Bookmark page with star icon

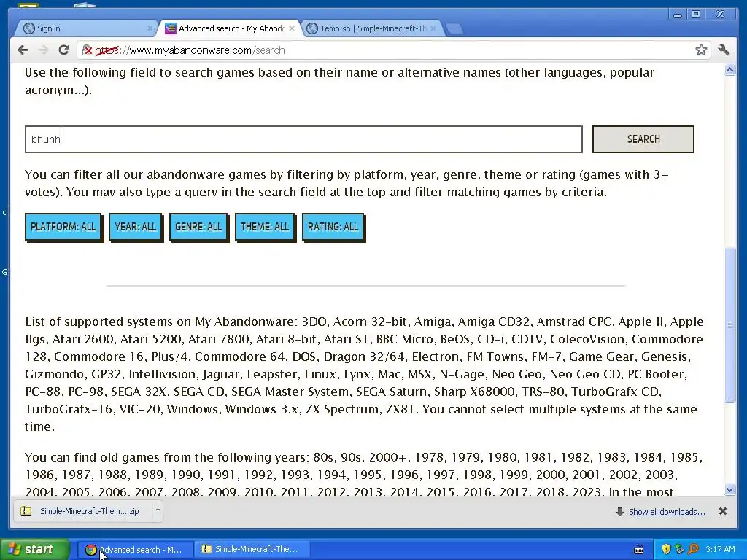click(x=701, y=50)
